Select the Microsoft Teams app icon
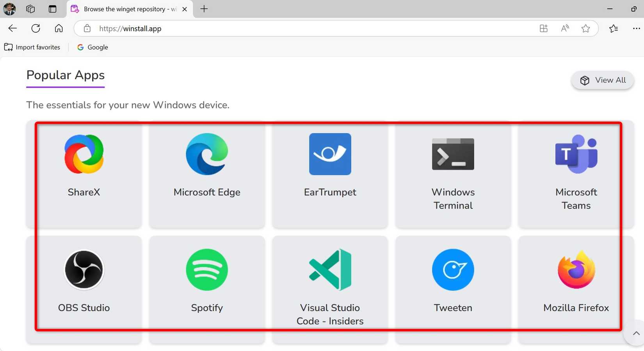The width and height of the screenshot is (644, 351). click(x=576, y=154)
